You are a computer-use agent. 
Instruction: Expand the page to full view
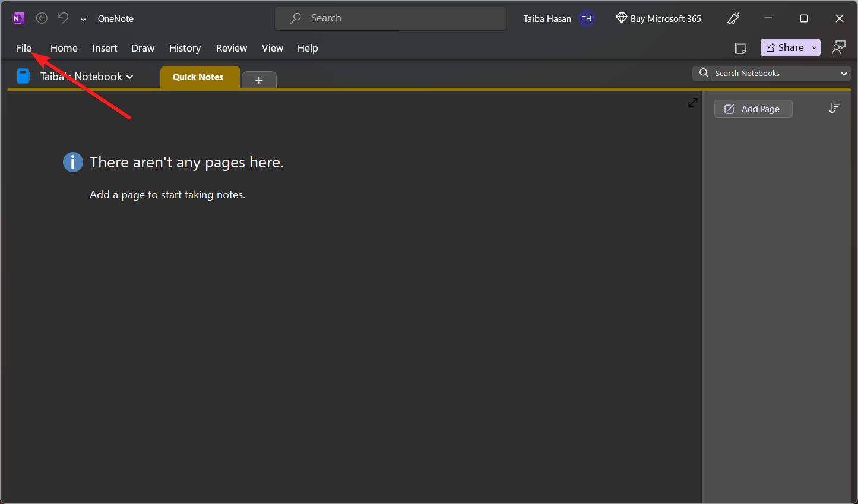693,103
